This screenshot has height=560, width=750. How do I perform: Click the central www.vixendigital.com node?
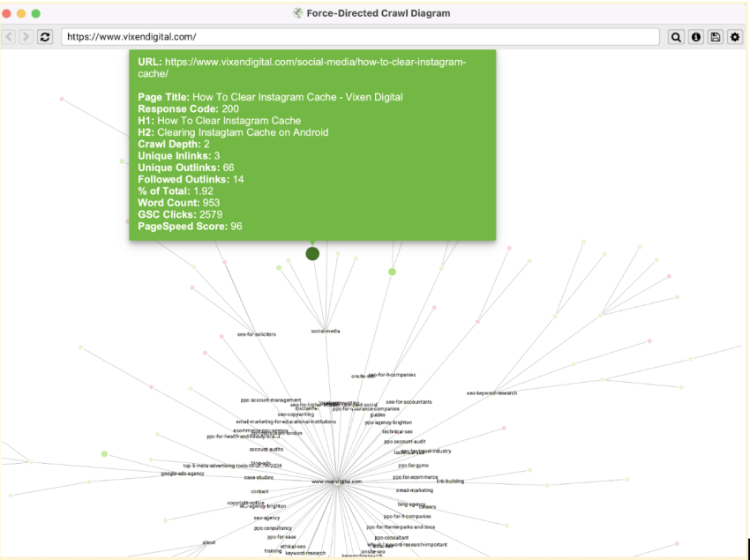point(337,482)
